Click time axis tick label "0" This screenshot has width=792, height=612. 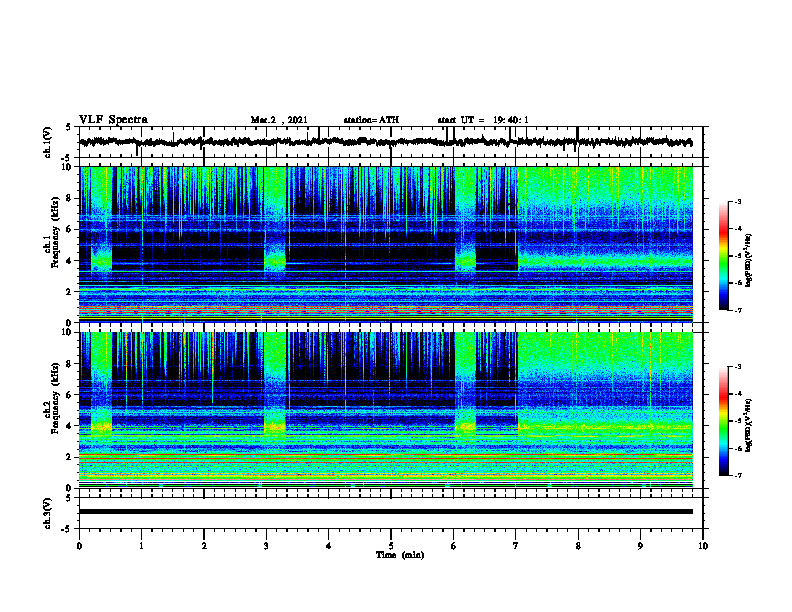[x=79, y=546]
